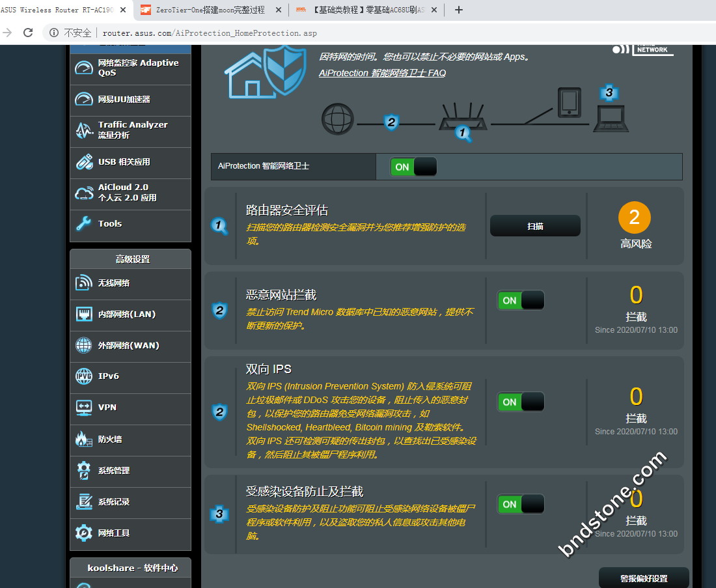Click the laptop icon in network diagram
Viewport: 716px width, 588px height.
click(611, 119)
